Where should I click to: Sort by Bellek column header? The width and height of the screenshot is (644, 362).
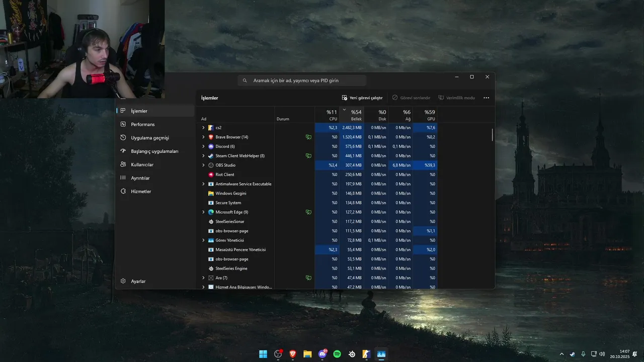pyautogui.click(x=351, y=115)
